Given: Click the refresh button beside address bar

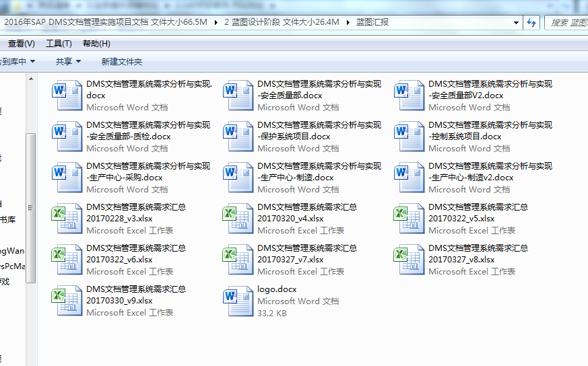Looking at the screenshot, I should 531,22.
